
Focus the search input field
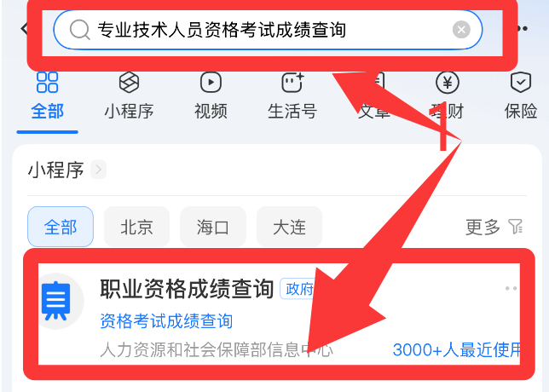[268, 30]
